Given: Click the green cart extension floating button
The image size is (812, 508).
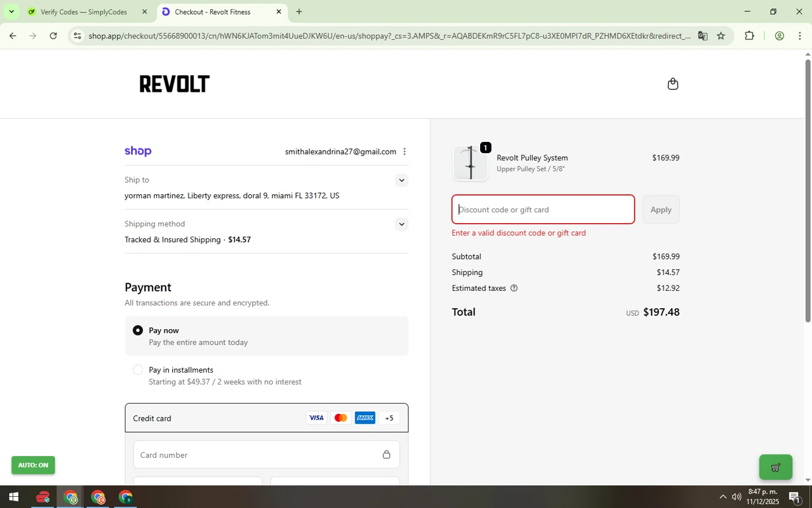Looking at the screenshot, I should click(x=775, y=467).
